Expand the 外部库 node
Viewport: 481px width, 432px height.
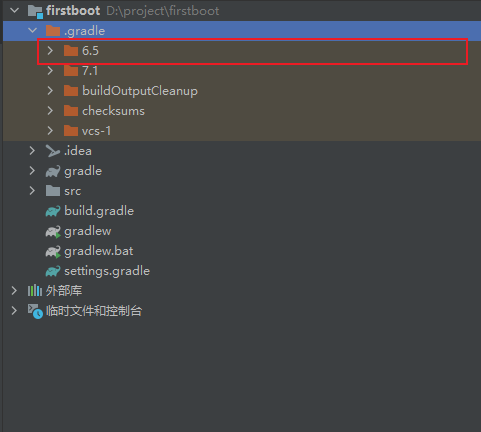[14, 291]
